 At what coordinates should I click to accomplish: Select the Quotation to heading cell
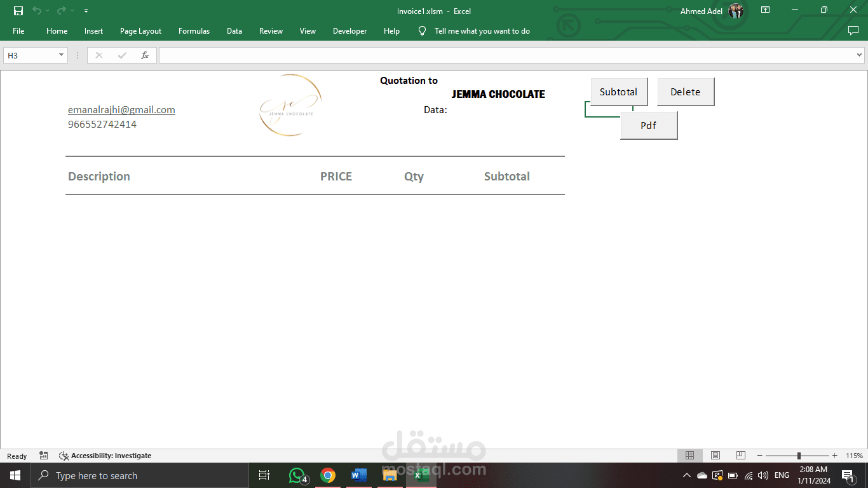coord(409,81)
